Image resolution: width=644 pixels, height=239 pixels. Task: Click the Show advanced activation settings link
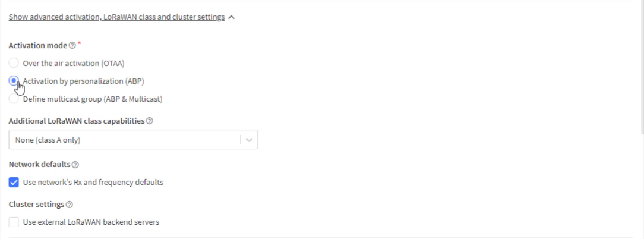[116, 17]
